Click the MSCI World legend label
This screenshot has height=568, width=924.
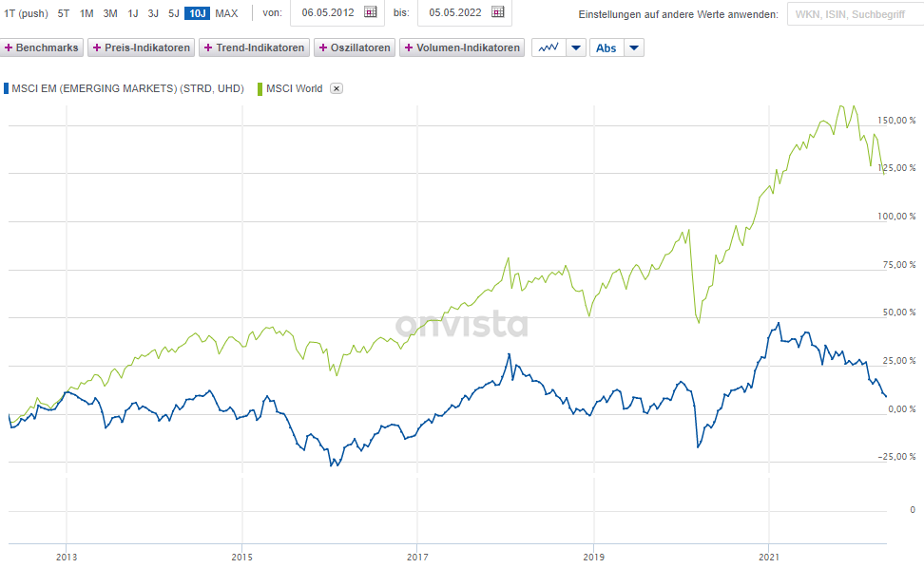click(294, 89)
